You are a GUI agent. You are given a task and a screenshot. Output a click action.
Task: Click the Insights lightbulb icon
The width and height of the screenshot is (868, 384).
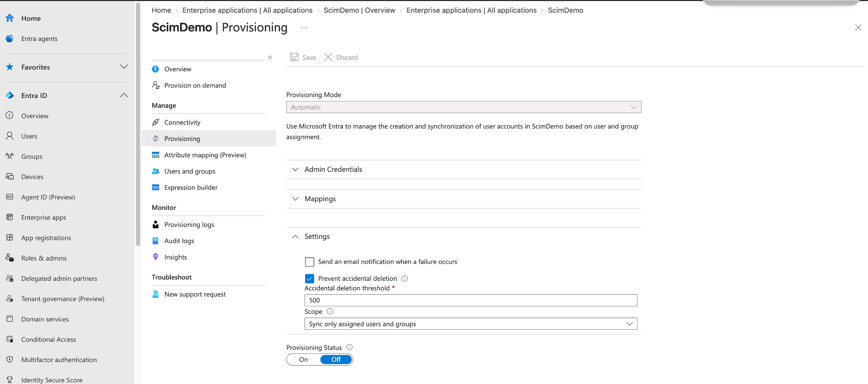coord(156,257)
